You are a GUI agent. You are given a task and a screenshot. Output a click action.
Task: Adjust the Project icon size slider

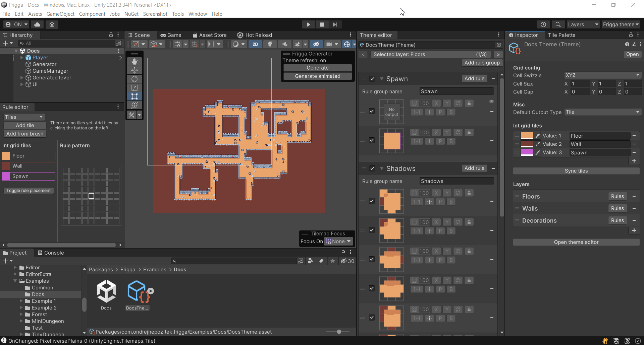coord(339,332)
